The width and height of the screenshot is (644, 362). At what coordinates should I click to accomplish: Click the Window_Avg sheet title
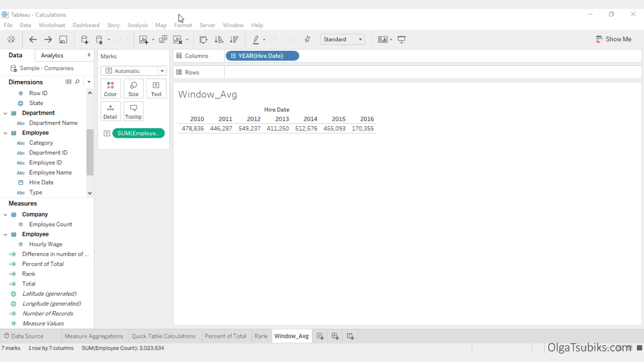point(207,95)
